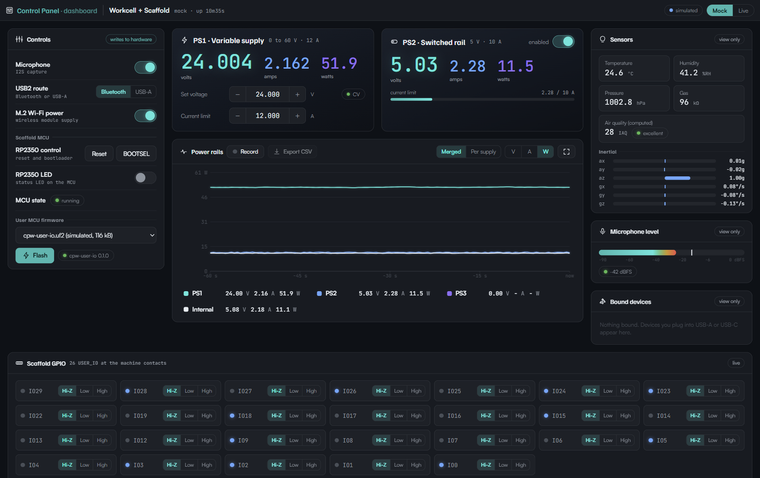The image size is (760, 478).
Task: Click the Sensors panel bulb icon
Action: [602, 39]
